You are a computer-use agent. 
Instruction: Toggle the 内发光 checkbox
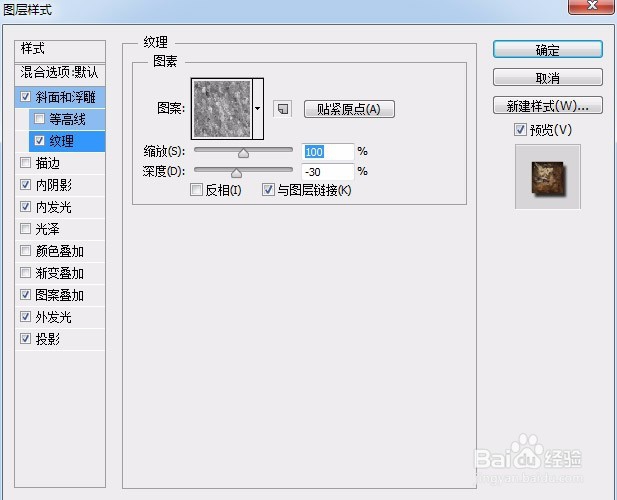(x=26, y=207)
